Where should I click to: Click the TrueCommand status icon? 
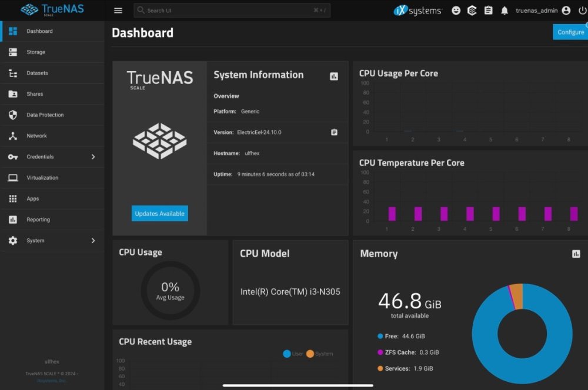point(472,11)
